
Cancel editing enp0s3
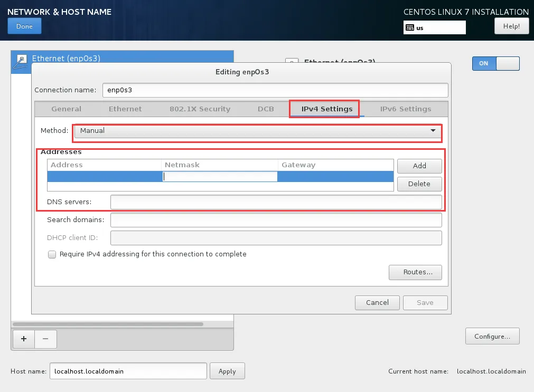(x=377, y=302)
